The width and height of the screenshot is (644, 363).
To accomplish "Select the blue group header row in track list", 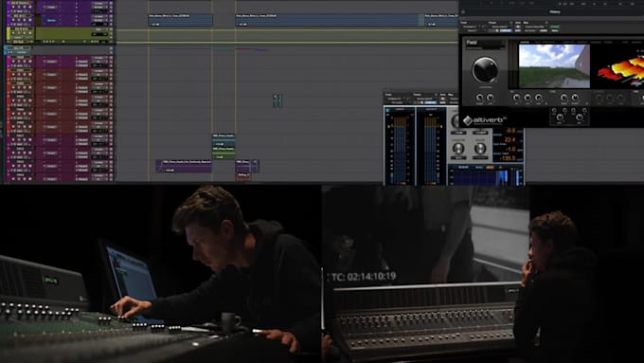I will tap(60, 50).
